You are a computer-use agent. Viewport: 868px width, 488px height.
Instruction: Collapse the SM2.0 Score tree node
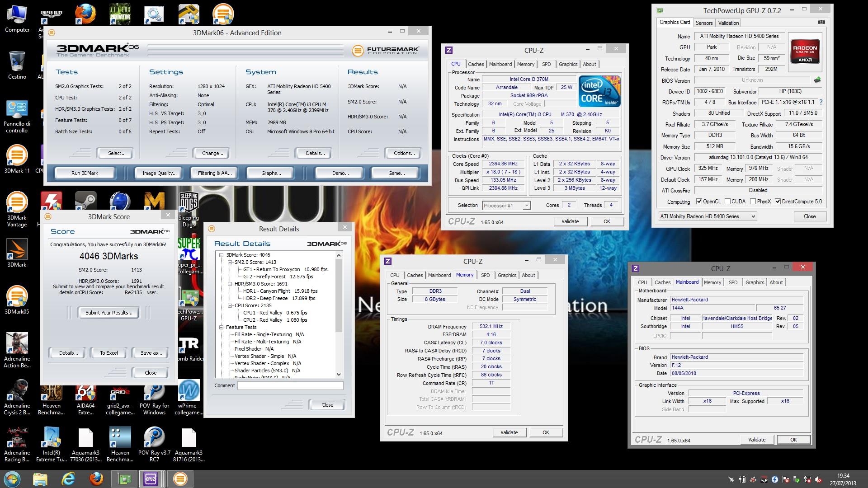click(230, 262)
